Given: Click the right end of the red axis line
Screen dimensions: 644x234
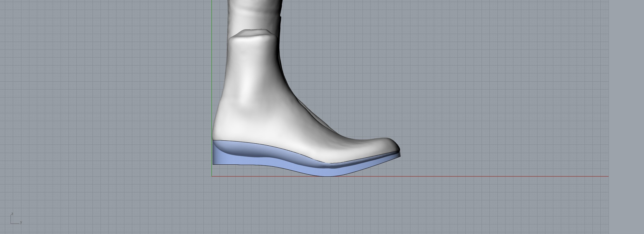Looking at the screenshot, I should [x=608, y=176].
